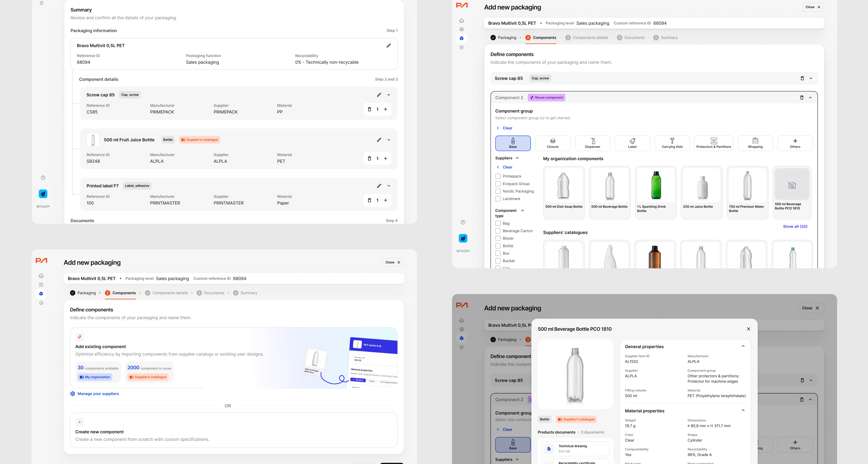Edit the Printed label F7 component
Image resolution: width=868 pixels, height=464 pixels.
(x=379, y=186)
